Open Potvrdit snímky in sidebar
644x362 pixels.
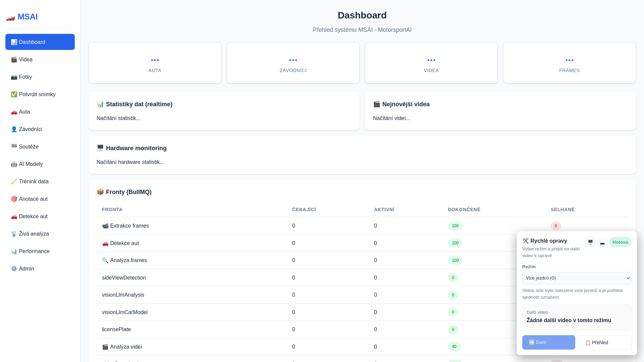40,94
